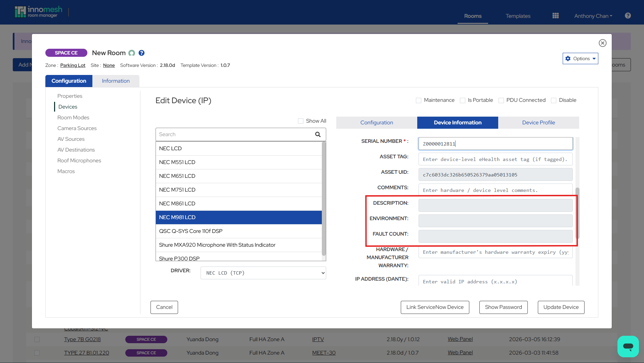Check the Is Portable option
The image size is (644, 363).
[x=463, y=100]
